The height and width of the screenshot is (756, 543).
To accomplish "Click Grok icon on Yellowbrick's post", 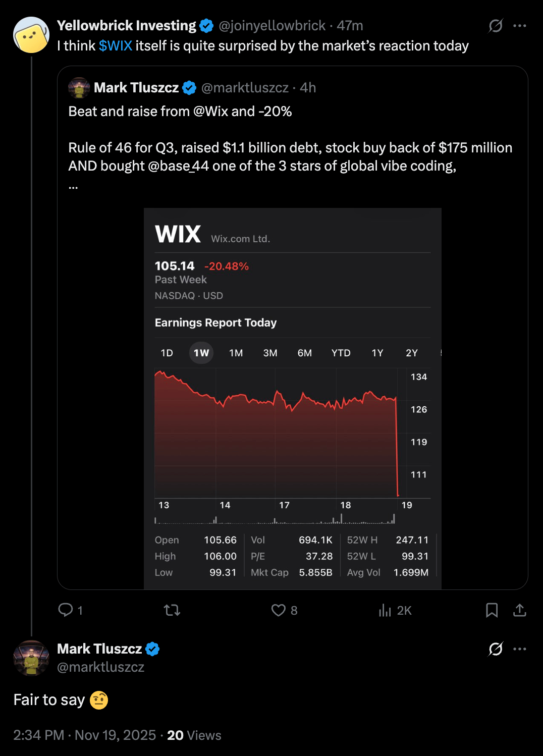I will pyautogui.click(x=496, y=26).
